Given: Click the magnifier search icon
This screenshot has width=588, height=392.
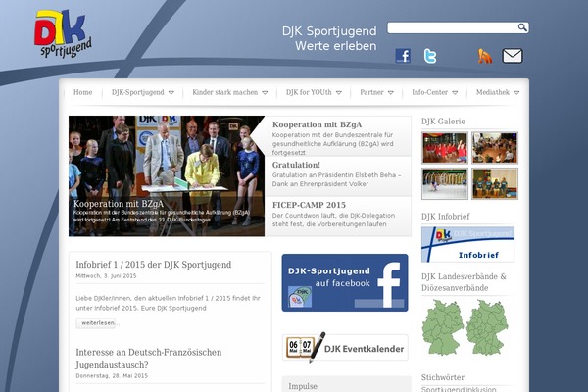Looking at the screenshot, I should click(522, 27).
